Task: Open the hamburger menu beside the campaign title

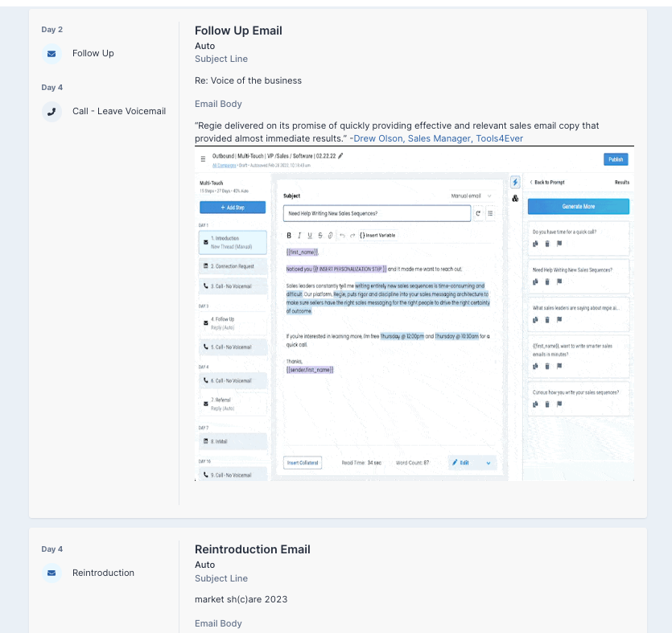Action: pos(203,158)
